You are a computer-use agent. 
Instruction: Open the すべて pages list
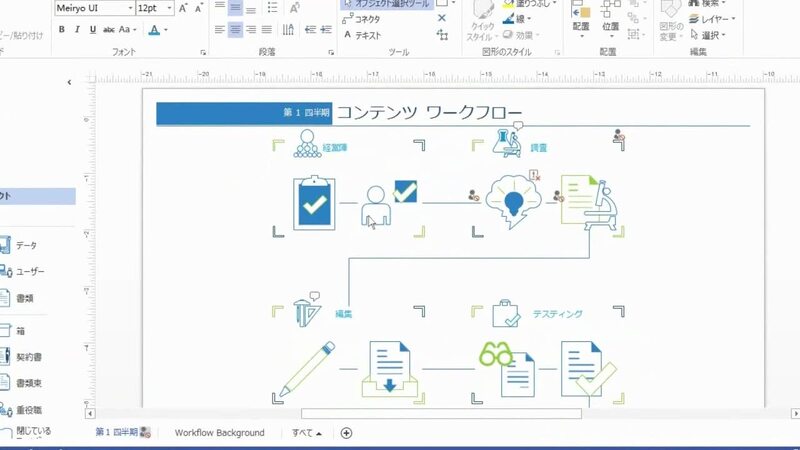pos(307,433)
